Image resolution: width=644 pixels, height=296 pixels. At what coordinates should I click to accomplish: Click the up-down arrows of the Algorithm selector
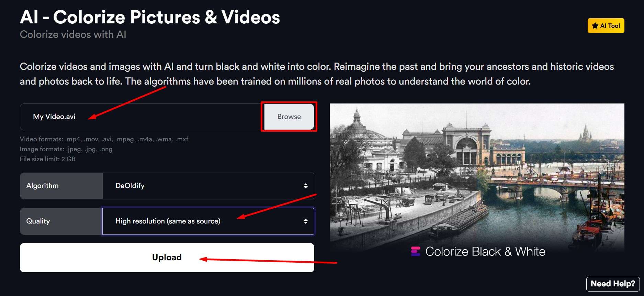pyautogui.click(x=305, y=186)
